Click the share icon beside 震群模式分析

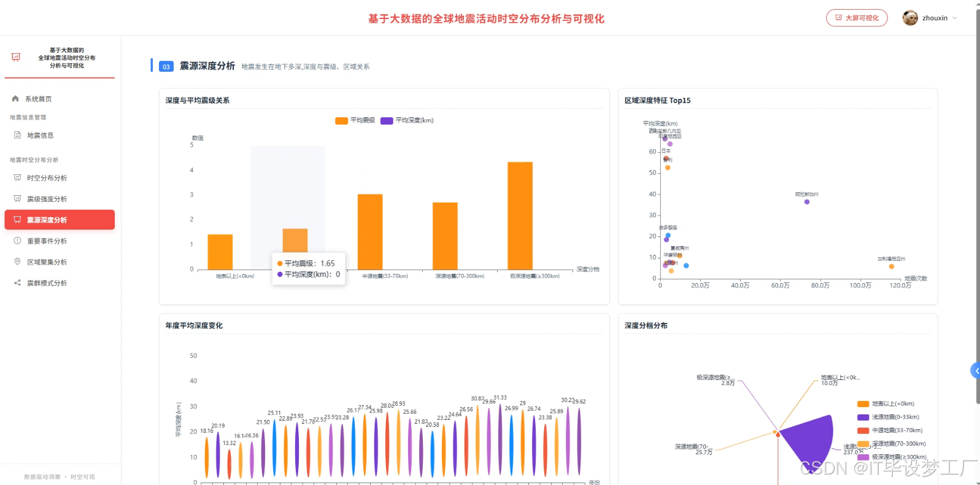(17, 283)
